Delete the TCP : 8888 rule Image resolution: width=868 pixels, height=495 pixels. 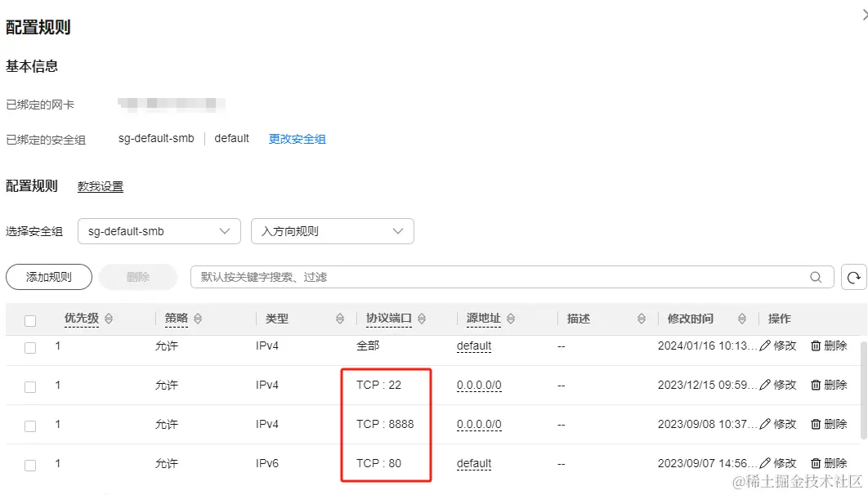tap(829, 424)
